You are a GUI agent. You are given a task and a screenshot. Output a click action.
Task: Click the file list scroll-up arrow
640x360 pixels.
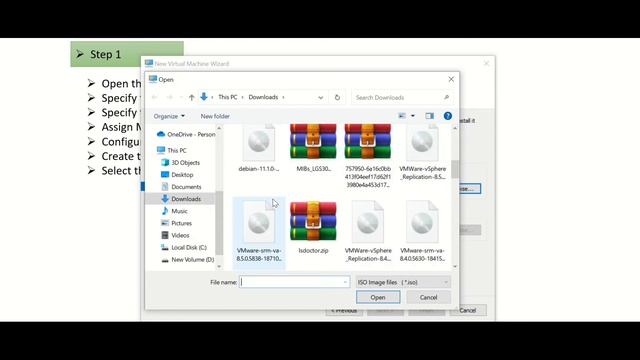(455, 128)
